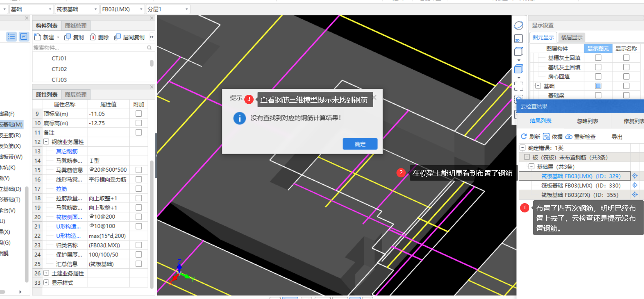This screenshot has width=644, height=299.
Task: Locate element ID 355 with target icon
Action: coord(635,195)
